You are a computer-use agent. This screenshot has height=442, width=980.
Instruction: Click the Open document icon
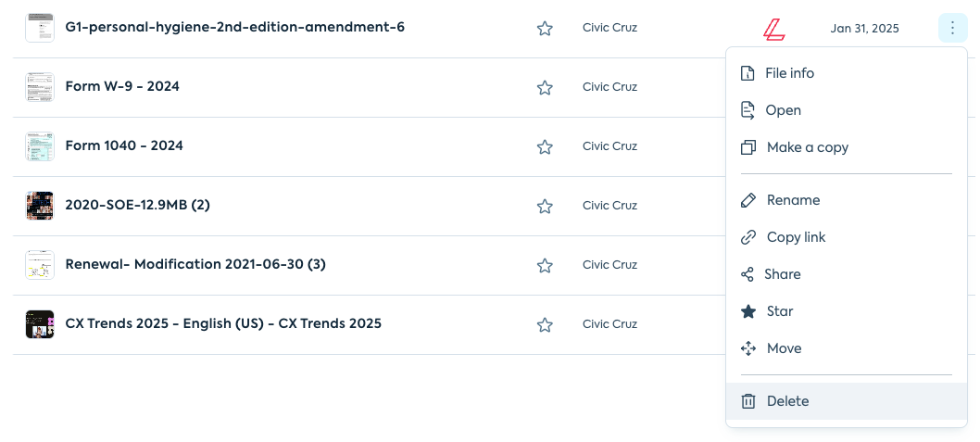coord(748,110)
